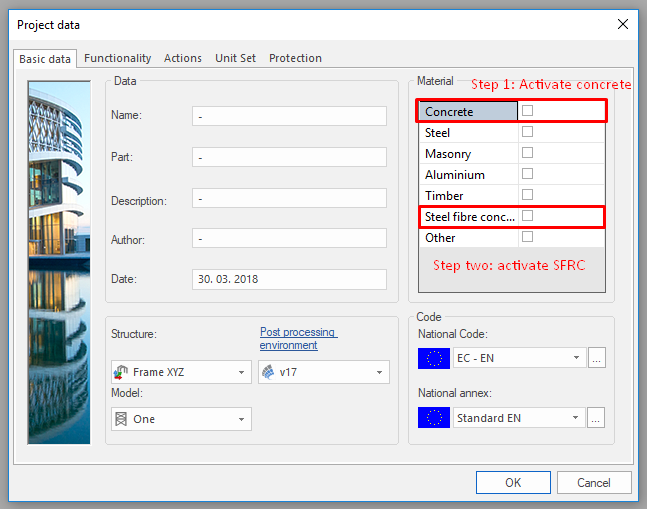Viewport: 647px width, 509px height.
Task: Tick the Steel material checkbox
Action: 527,132
